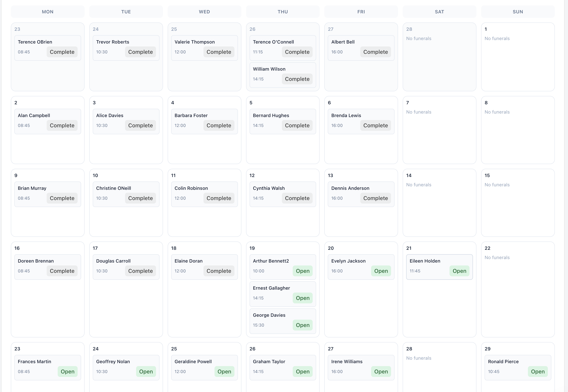568x392 pixels.
Task: Click Open on George Davies 15:30 service
Action: [302, 325]
